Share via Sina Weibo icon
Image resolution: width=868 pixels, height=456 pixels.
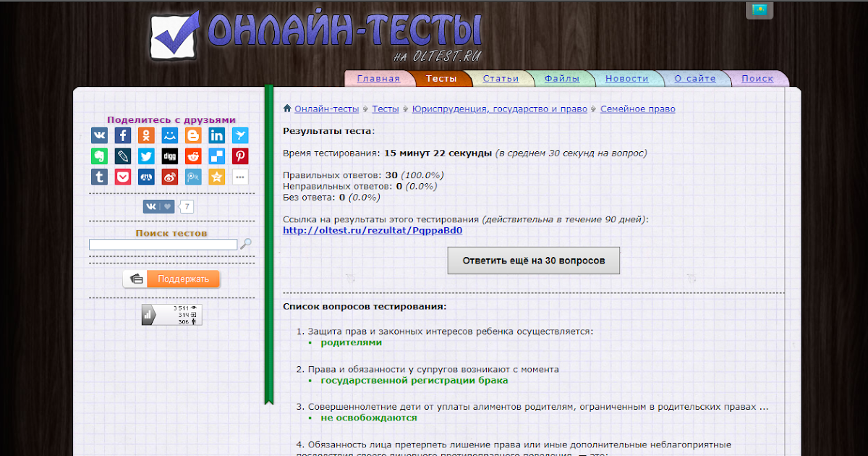(170, 177)
